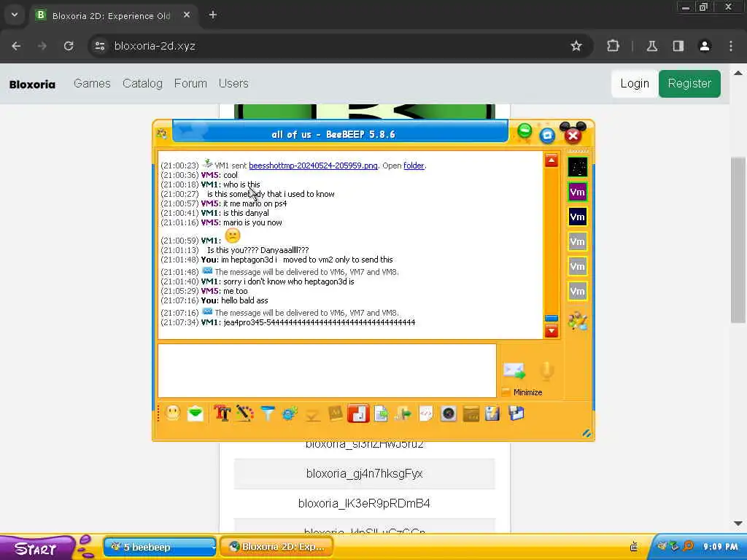Click the blue floppy disks icon
Screen dimensions: 747x560
tap(516, 413)
